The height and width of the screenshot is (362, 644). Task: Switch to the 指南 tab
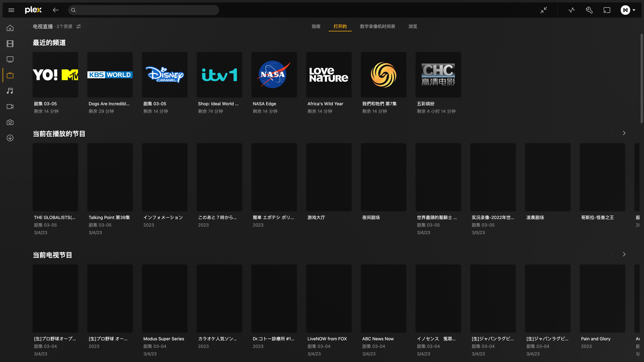point(316,27)
